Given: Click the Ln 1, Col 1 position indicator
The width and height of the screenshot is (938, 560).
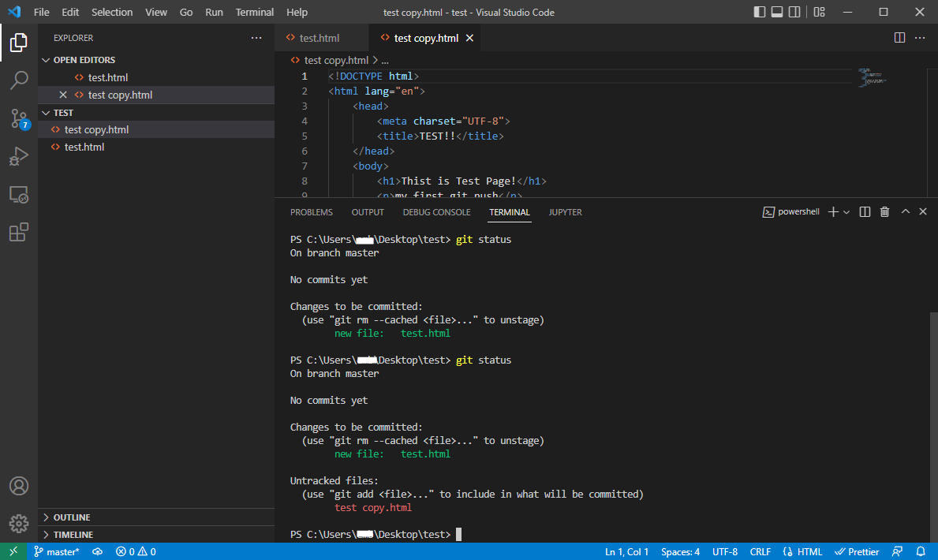Looking at the screenshot, I should tap(626, 551).
